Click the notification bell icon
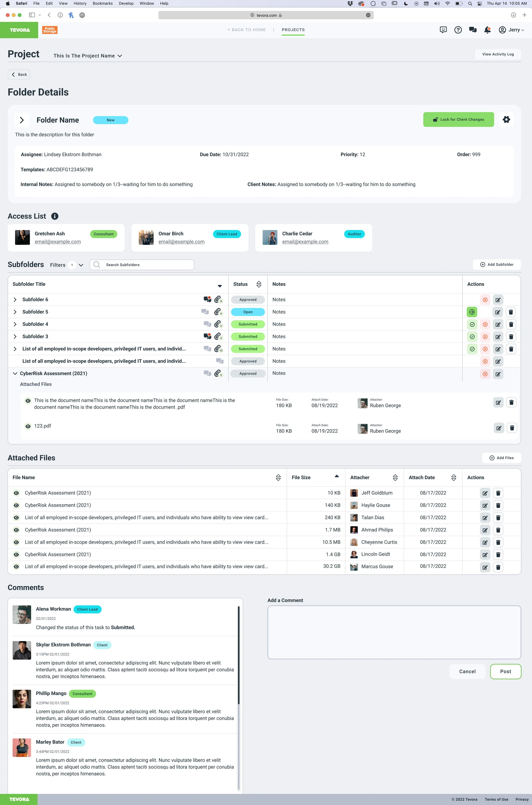 [x=487, y=30]
